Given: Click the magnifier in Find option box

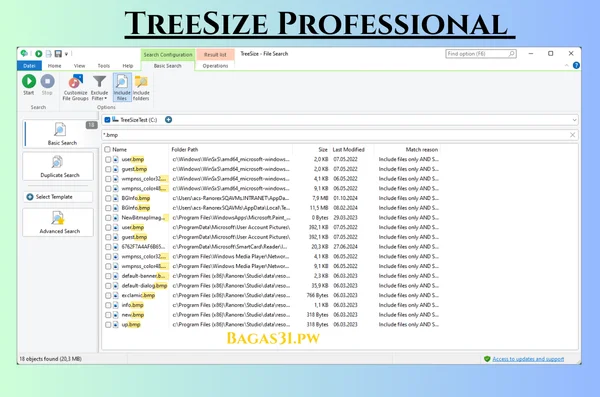Looking at the screenshot, I should [512, 54].
